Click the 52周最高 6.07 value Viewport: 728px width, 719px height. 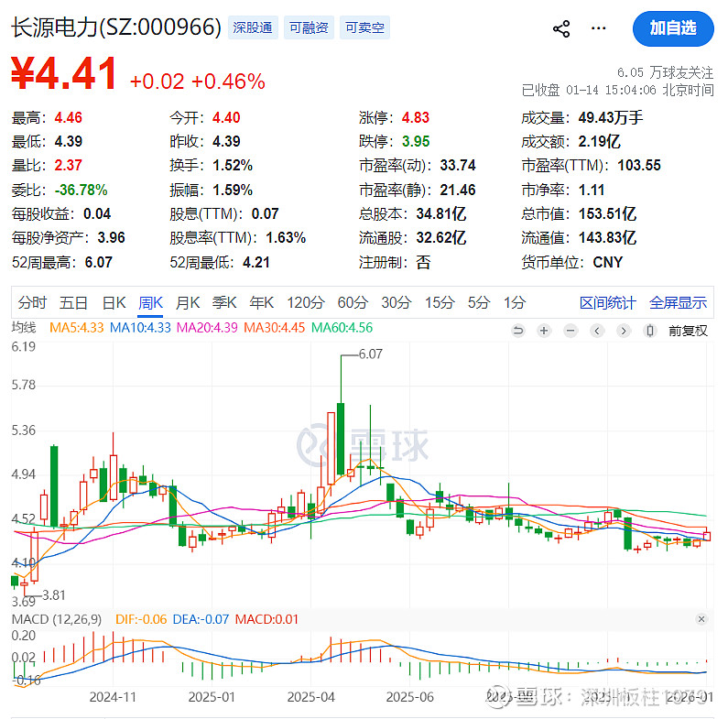pyautogui.click(x=98, y=263)
